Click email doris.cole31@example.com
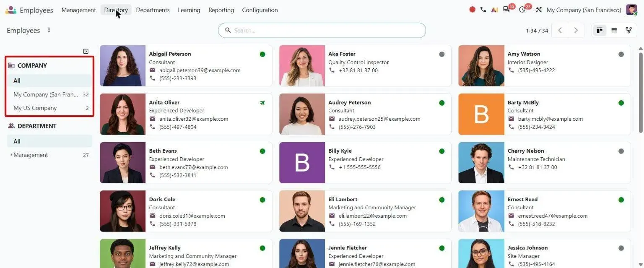The height and width of the screenshot is (268, 644). (x=192, y=216)
